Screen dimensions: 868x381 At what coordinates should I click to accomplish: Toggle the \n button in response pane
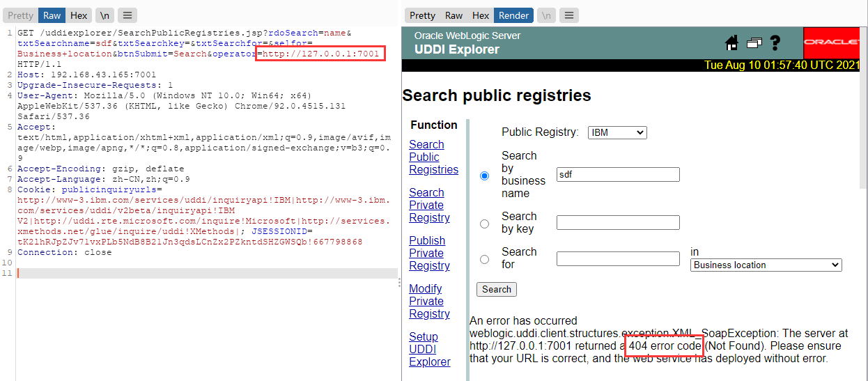pos(547,15)
